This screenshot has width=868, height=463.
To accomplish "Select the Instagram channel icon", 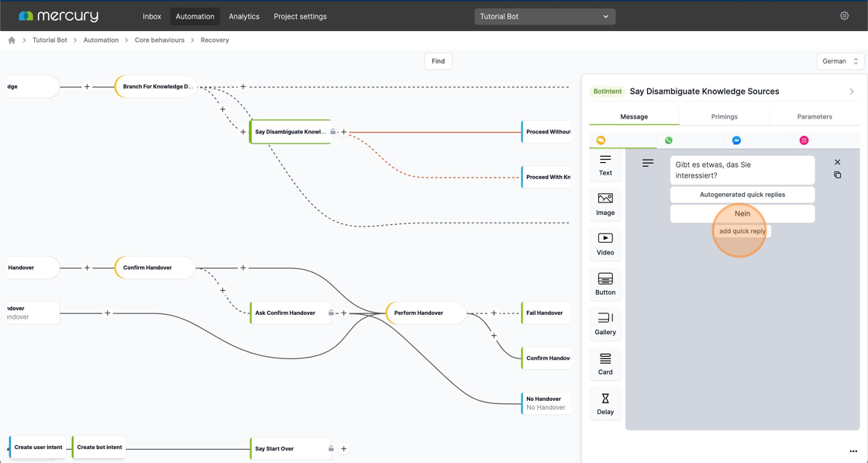I will pyautogui.click(x=804, y=140).
